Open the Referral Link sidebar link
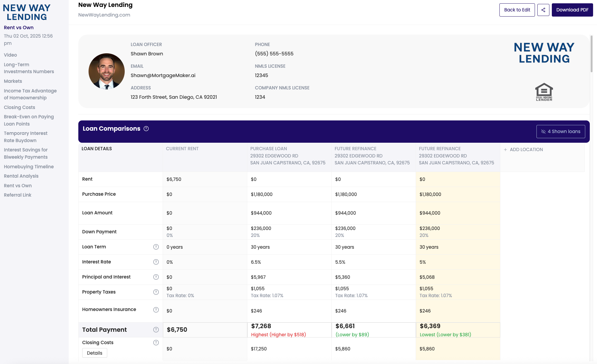Viewport: 597px width, 364px height. tap(17, 195)
